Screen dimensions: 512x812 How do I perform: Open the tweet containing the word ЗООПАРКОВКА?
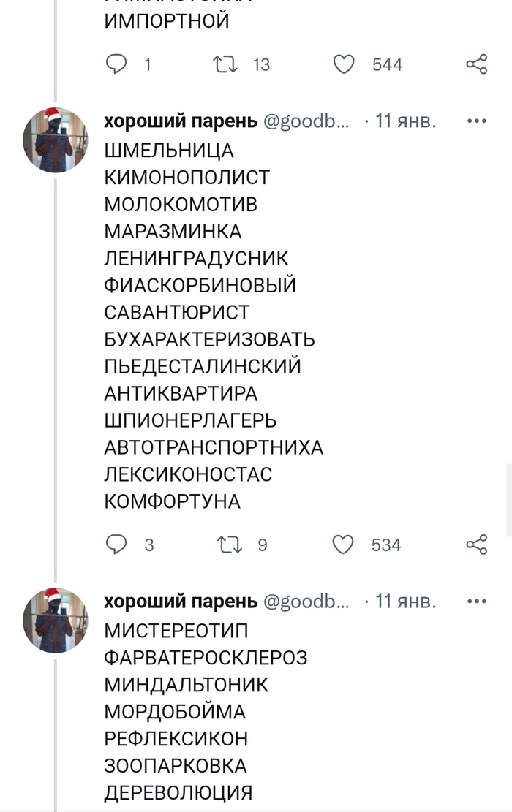point(176,765)
